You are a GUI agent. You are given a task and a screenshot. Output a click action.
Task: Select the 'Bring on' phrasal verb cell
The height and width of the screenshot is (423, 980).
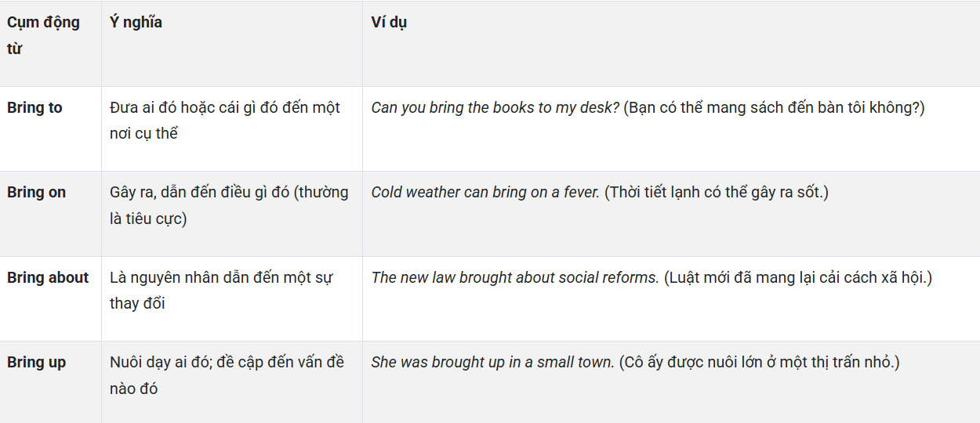tap(37, 193)
